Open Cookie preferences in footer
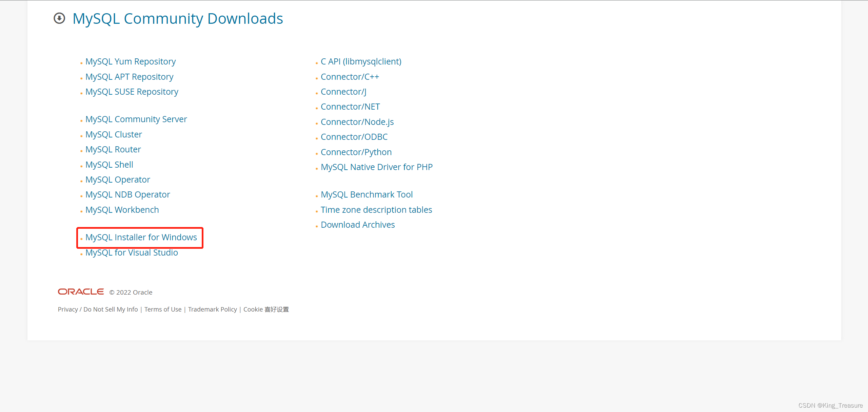The height and width of the screenshot is (412, 868). [x=266, y=309]
